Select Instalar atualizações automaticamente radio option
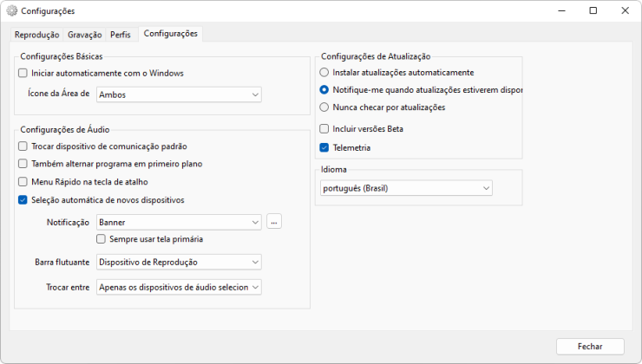 click(324, 73)
